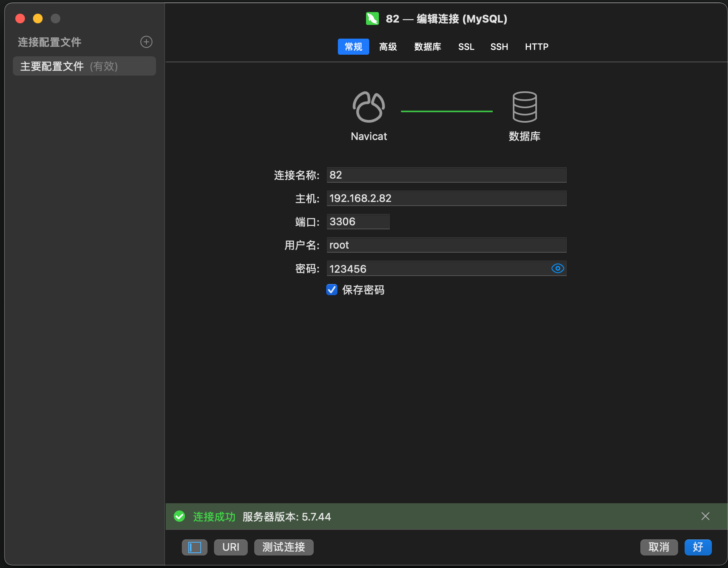728x568 pixels.
Task: Click the green success checkmark icon
Action: click(179, 516)
